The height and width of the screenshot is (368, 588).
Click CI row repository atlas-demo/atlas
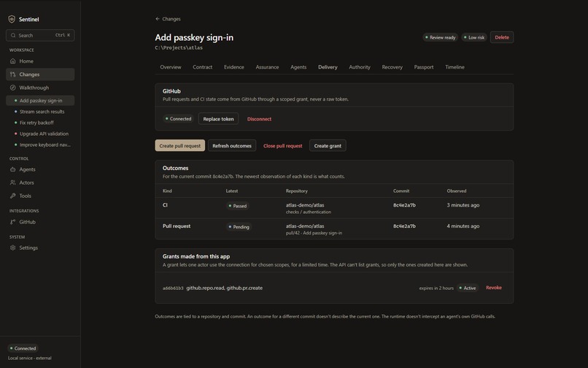[x=305, y=205]
